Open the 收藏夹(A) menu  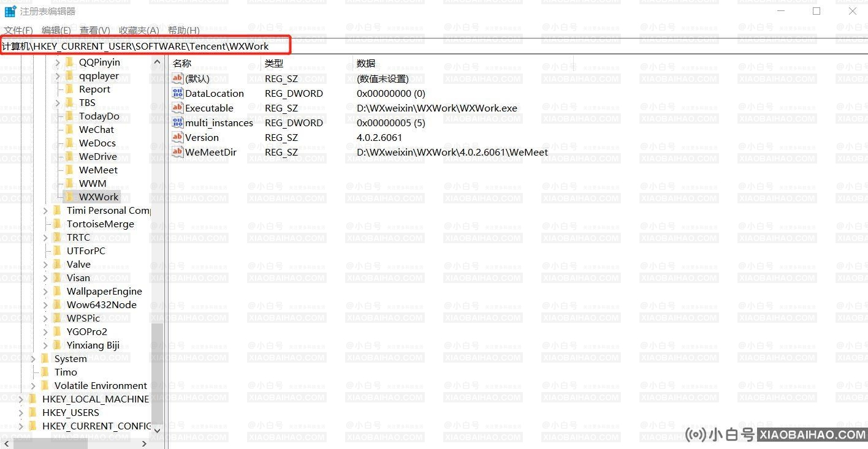pyautogui.click(x=139, y=30)
